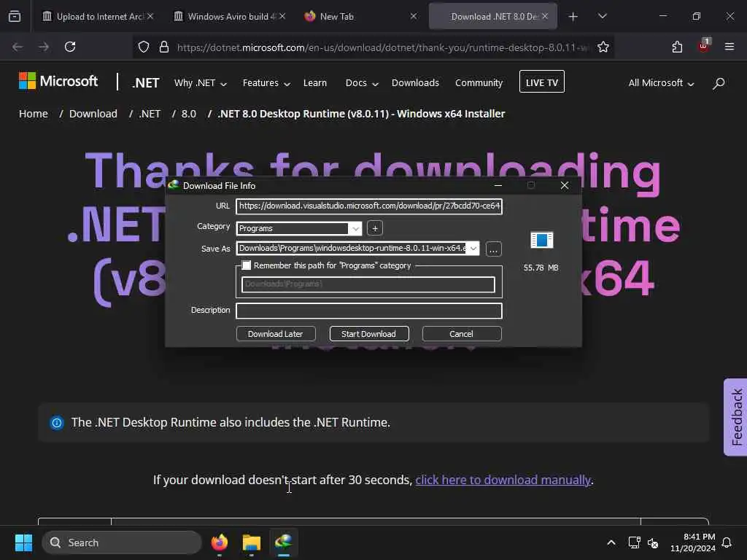Expand the Save As path dropdown

473,248
